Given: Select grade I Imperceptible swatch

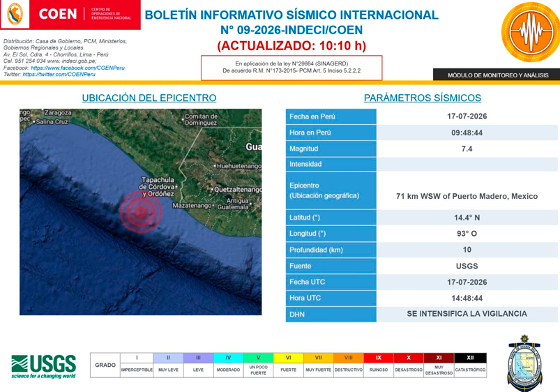Looking at the screenshot, I should pyautogui.click(x=137, y=358).
